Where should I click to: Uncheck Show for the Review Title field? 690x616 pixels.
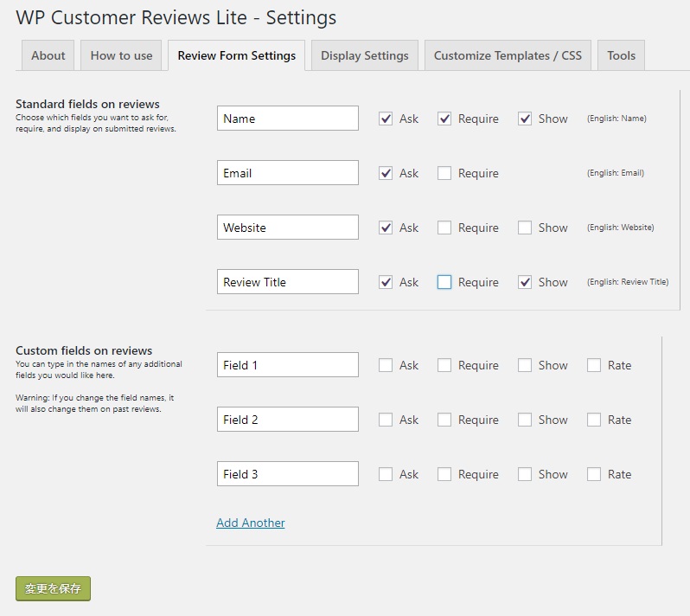[x=525, y=282]
